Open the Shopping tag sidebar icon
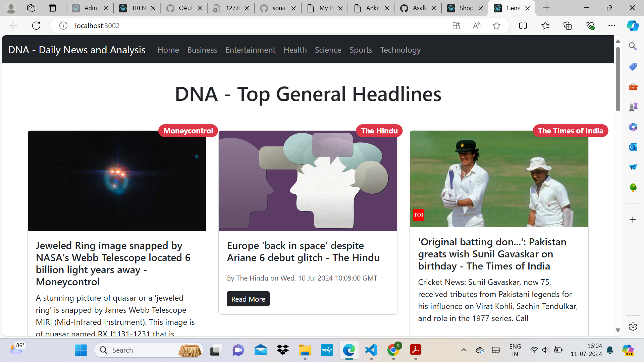644x362 pixels. point(633,66)
